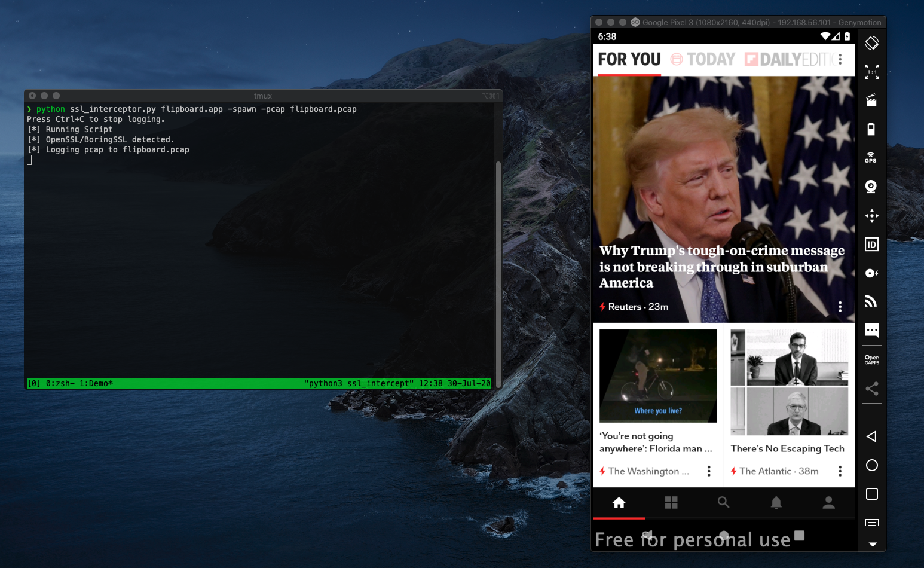The image size is (924, 568).
Task: Open options menu for The Atlantic story
Action: 840,471
